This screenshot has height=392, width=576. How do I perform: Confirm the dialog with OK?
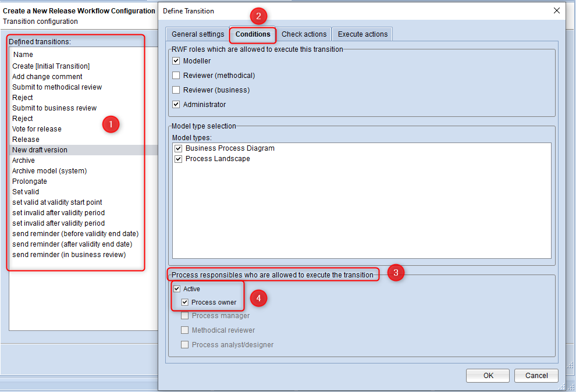[488, 376]
